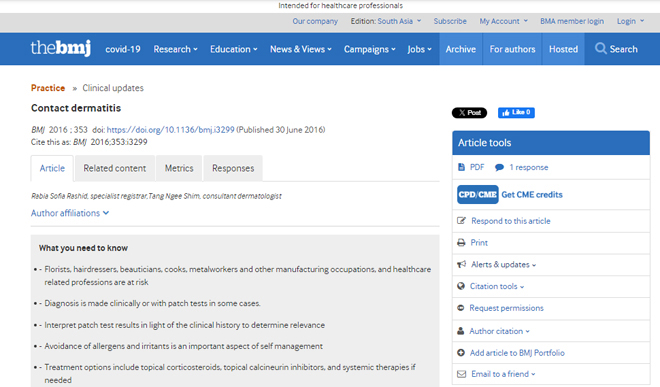Click the Get CME credits link
This screenshot has height=387, width=660.
click(x=532, y=195)
